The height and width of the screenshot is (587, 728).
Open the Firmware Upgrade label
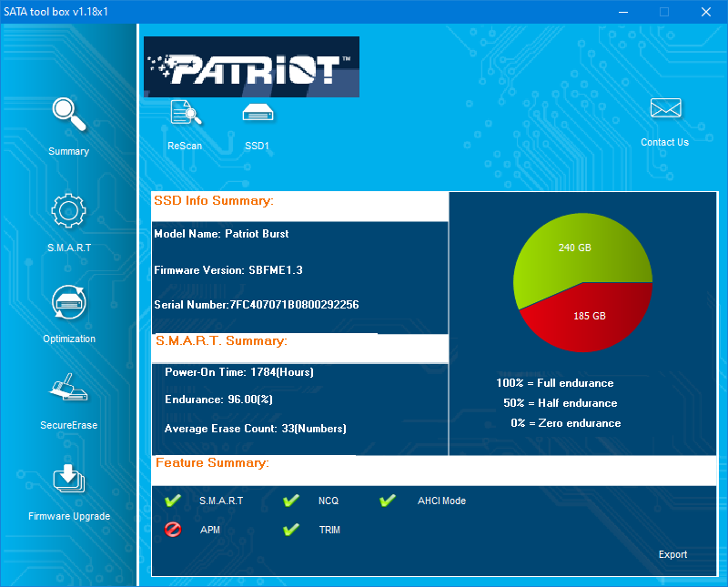69,516
